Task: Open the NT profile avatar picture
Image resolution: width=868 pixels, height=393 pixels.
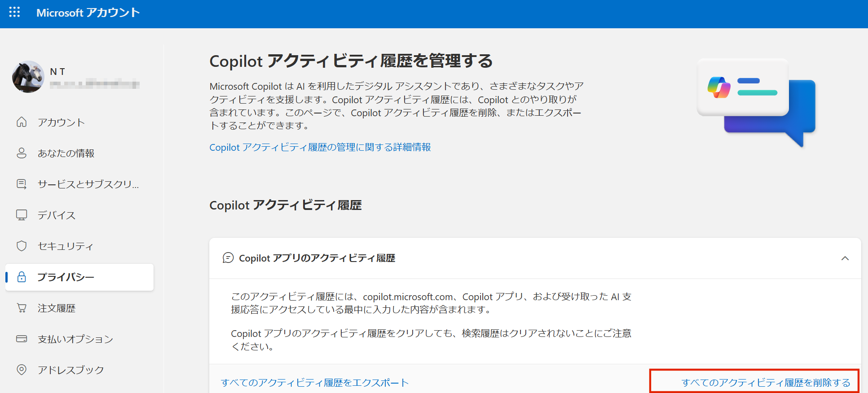Action: click(x=28, y=77)
